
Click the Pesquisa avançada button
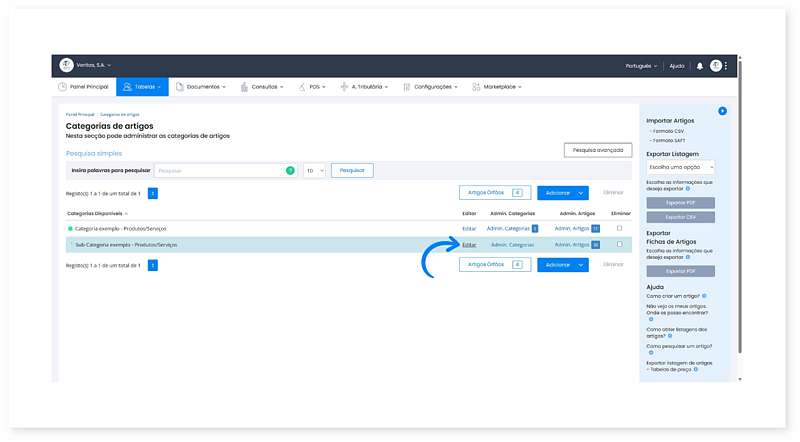[597, 150]
